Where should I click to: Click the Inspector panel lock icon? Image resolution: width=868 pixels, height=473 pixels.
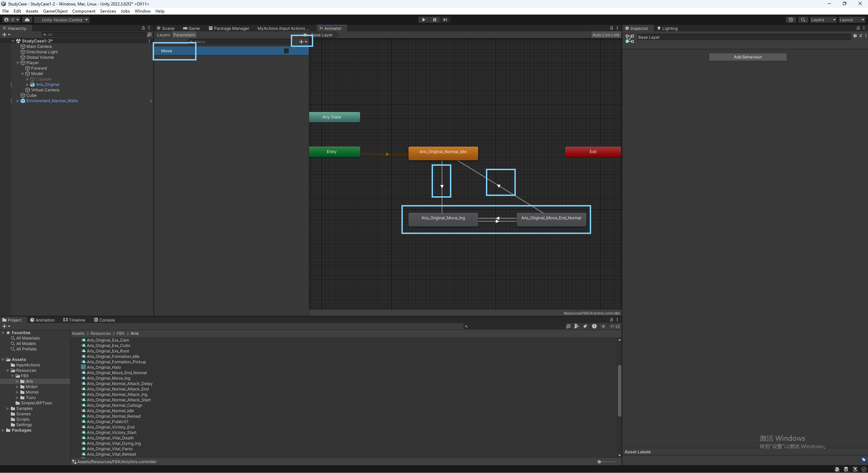coord(858,28)
